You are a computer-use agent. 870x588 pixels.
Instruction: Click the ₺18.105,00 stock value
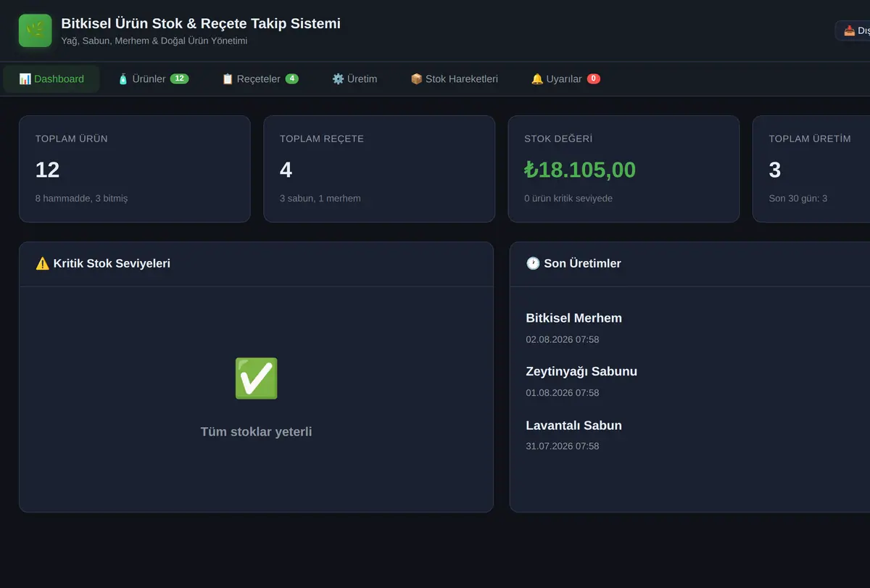(x=580, y=170)
